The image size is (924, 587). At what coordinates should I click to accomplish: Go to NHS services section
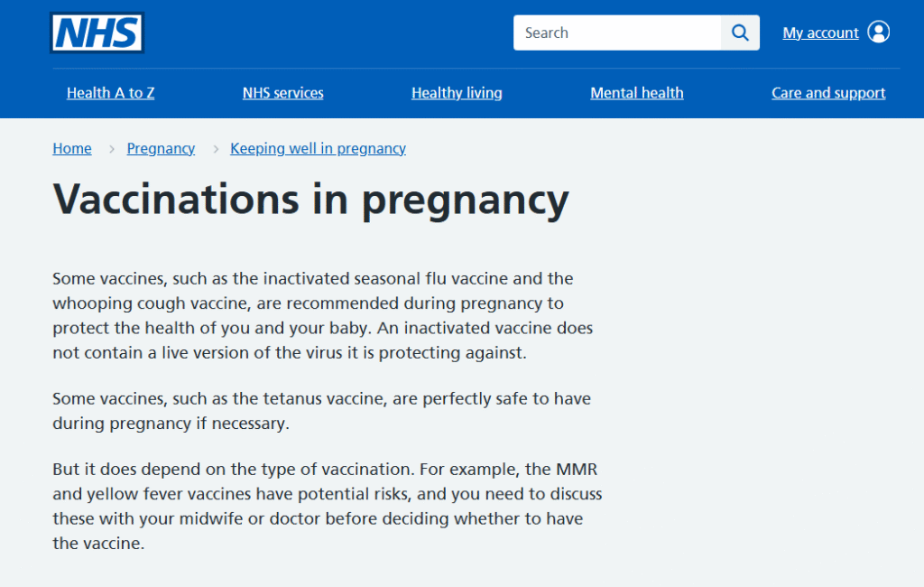click(x=282, y=93)
